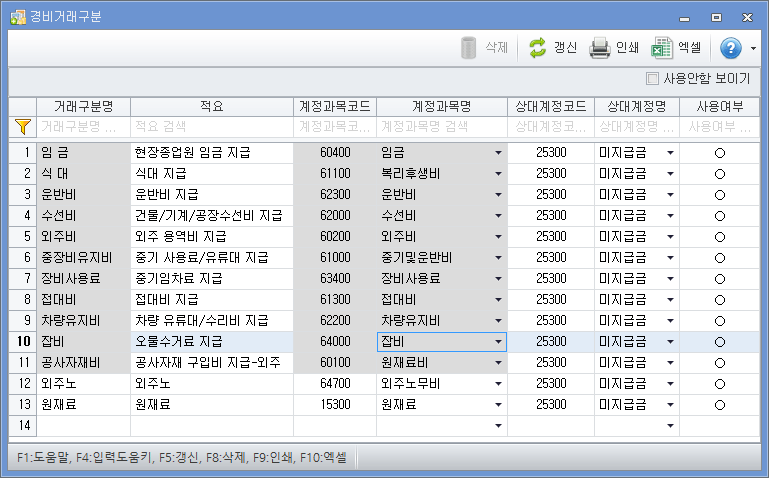Image resolution: width=769 pixels, height=478 pixels.
Task: Select row header number 10
Action: point(23,342)
